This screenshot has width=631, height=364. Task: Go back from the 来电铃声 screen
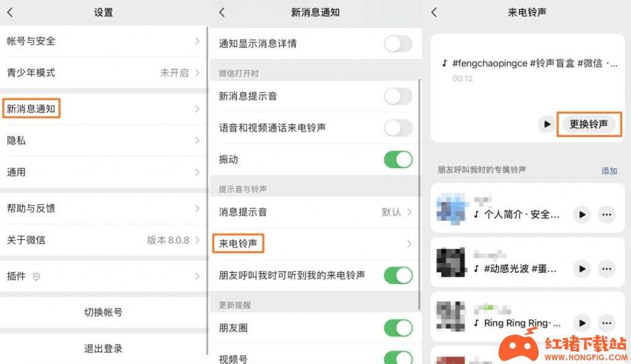click(x=434, y=12)
